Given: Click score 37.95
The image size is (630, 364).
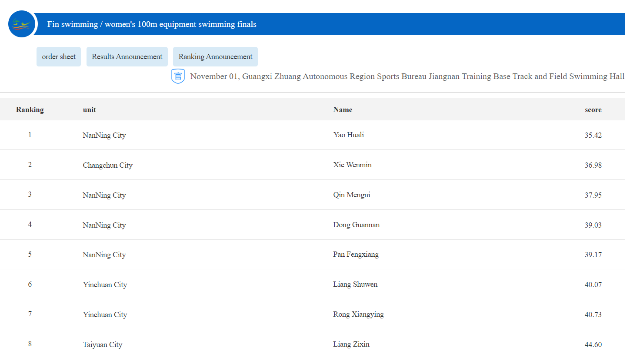Looking at the screenshot, I should [593, 195].
